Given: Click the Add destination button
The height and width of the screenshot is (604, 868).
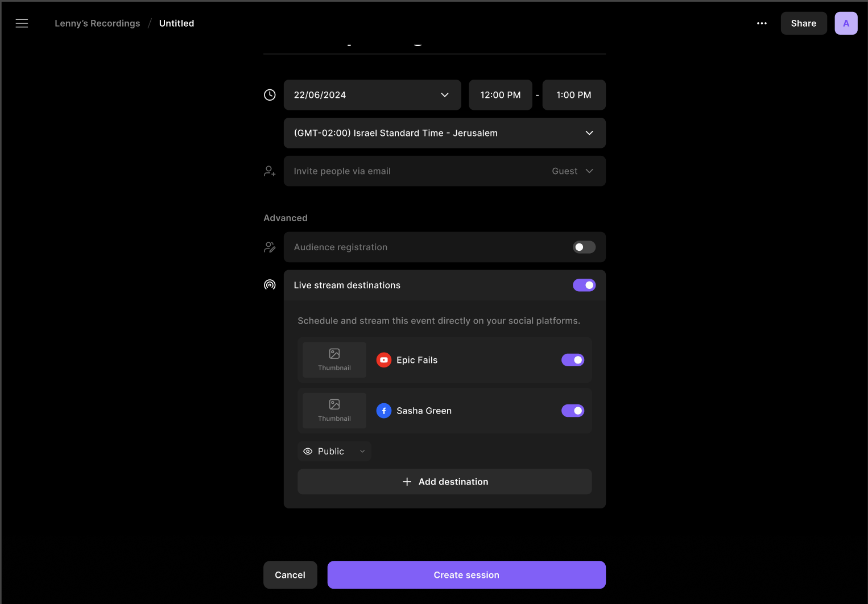Looking at the screenshot, I should coord(444,482).
